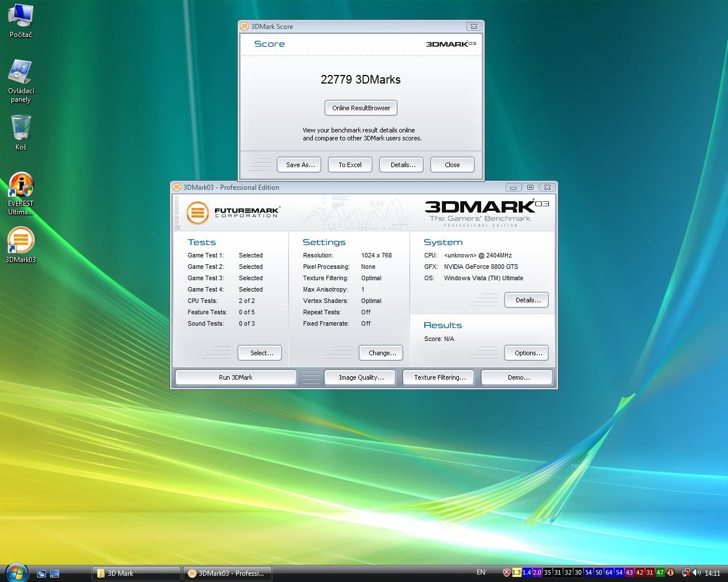The width and height of the screenshot is (728, 582).
Task: Select the Ovládací panely desktop icon
Action: (x=21, y=81)
